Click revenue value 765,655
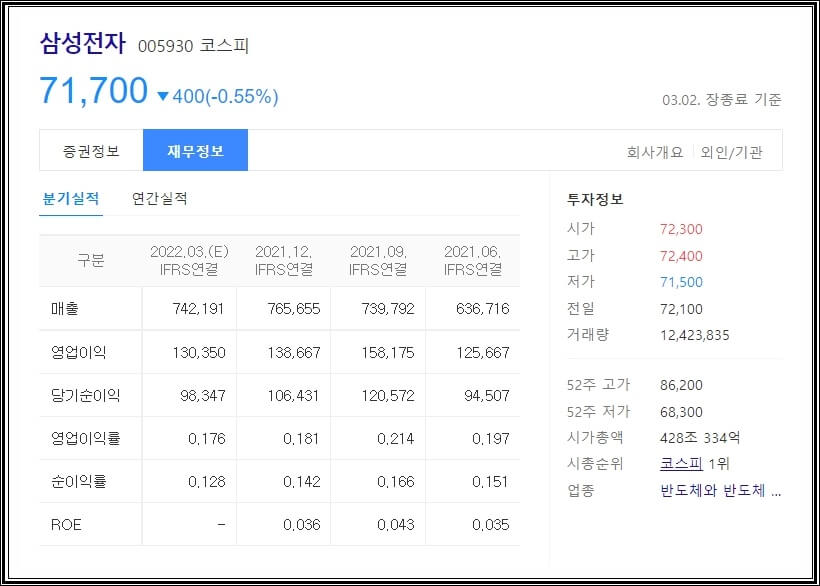 [293, 308]
